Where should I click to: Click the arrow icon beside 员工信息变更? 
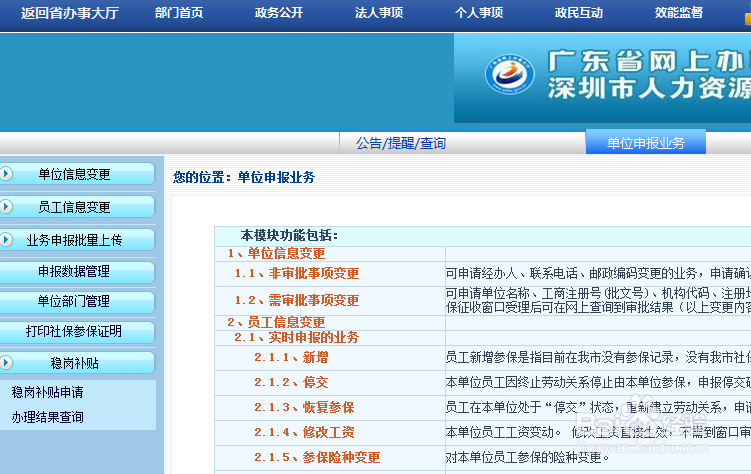point(6,206)
